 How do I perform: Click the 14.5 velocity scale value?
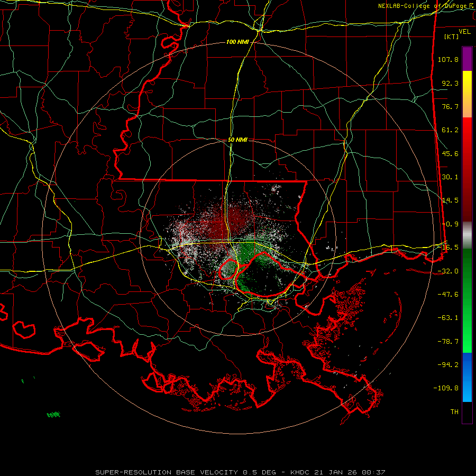coord(450,200)
